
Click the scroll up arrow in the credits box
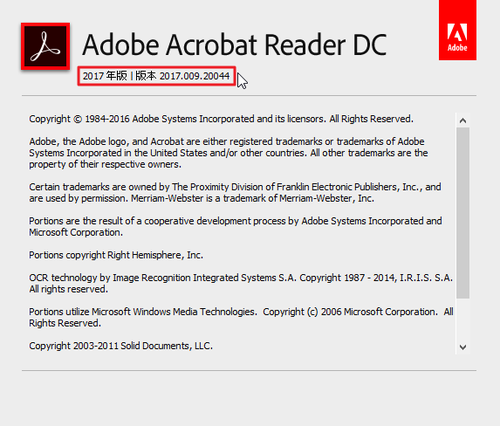[463, 121]
